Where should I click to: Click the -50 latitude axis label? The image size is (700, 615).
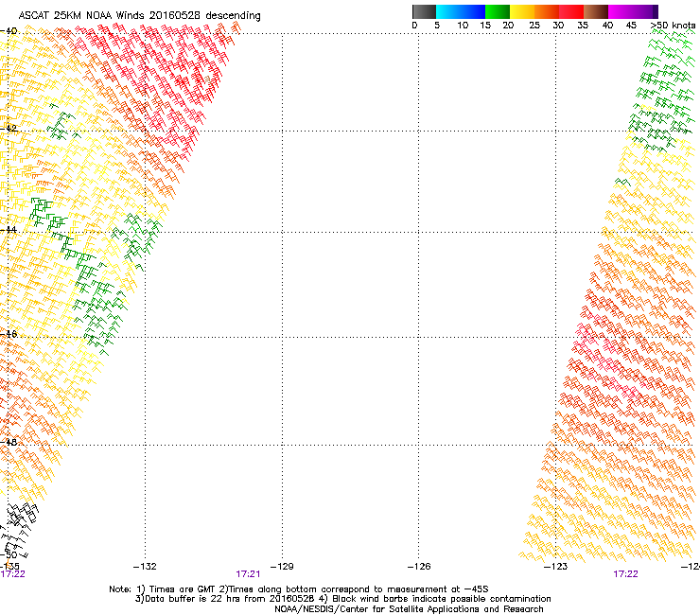(x=9, y=554)
